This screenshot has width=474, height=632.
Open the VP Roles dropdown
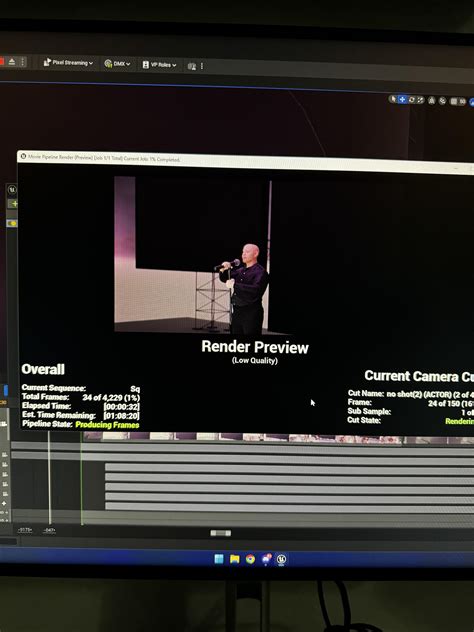(159, 64)
